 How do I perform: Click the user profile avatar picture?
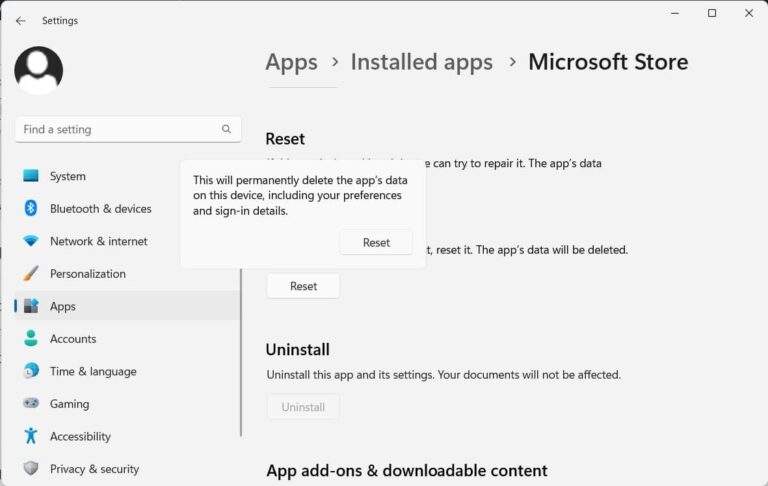point(39,70)
